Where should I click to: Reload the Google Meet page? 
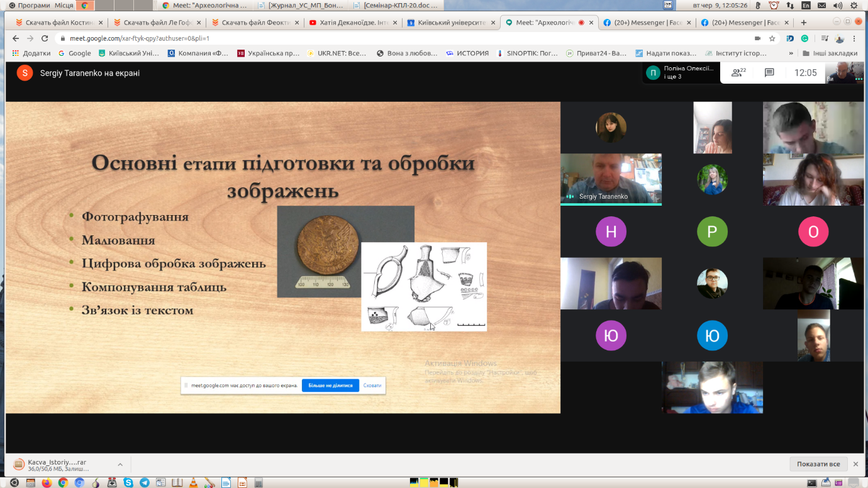point(45,38)
